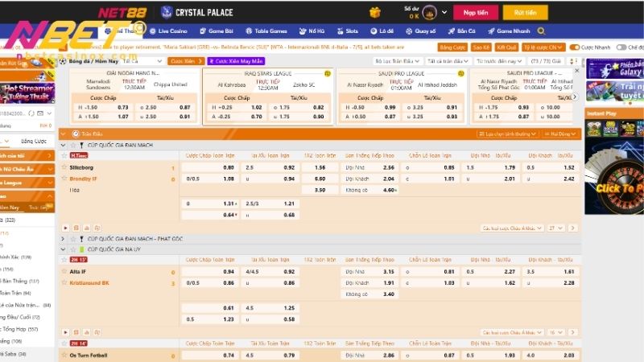The image size is (644, 362).
Task: Expand Cúp Quốc Gia Đan Mạch - Phạt Góc league
Action: point(63,238)
